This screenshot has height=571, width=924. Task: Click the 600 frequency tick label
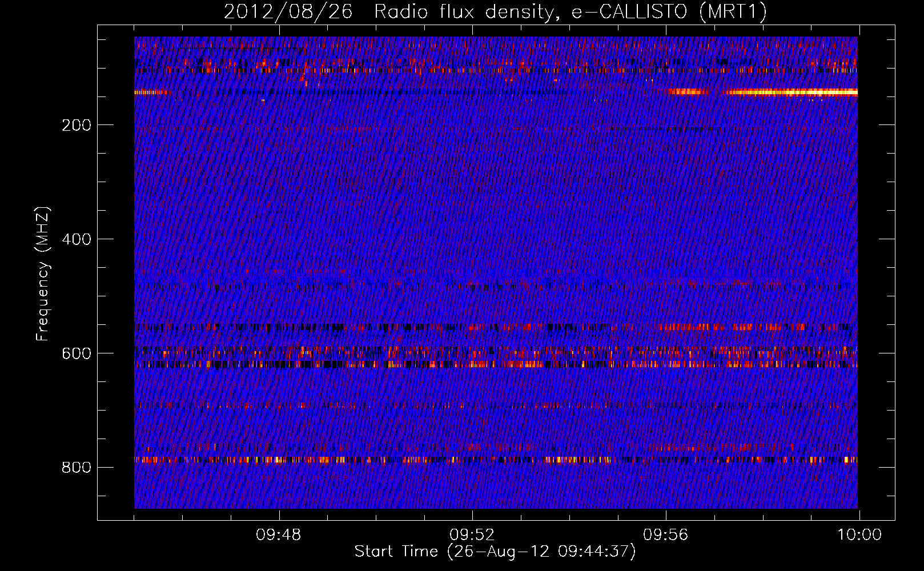pos(77,353)
